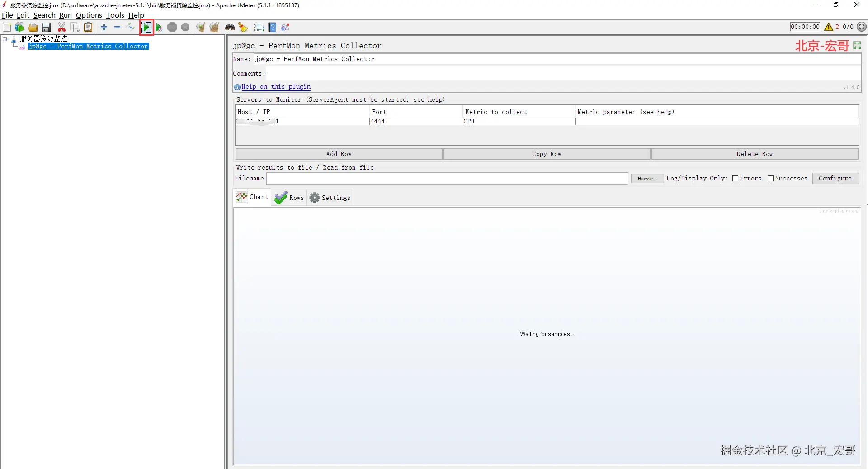Viewport: 868px width, 469px height.
Task: Click the Metric to collect column header
Action: pyautogui.click(x=519, y=112)
